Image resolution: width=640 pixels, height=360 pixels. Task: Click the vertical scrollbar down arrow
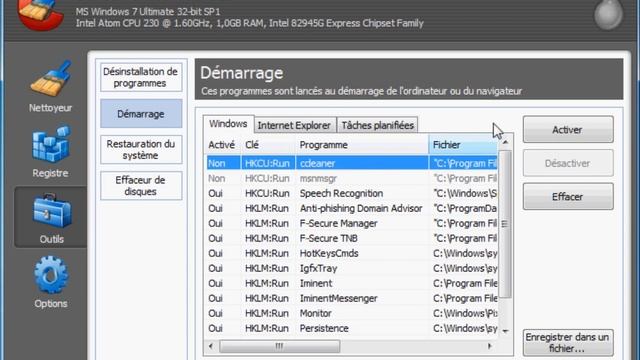[505, 331]
